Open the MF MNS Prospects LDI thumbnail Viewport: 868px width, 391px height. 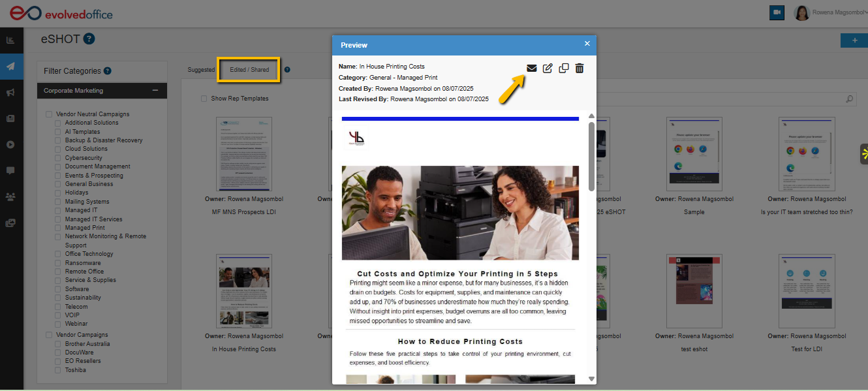(x=243, y=153)
